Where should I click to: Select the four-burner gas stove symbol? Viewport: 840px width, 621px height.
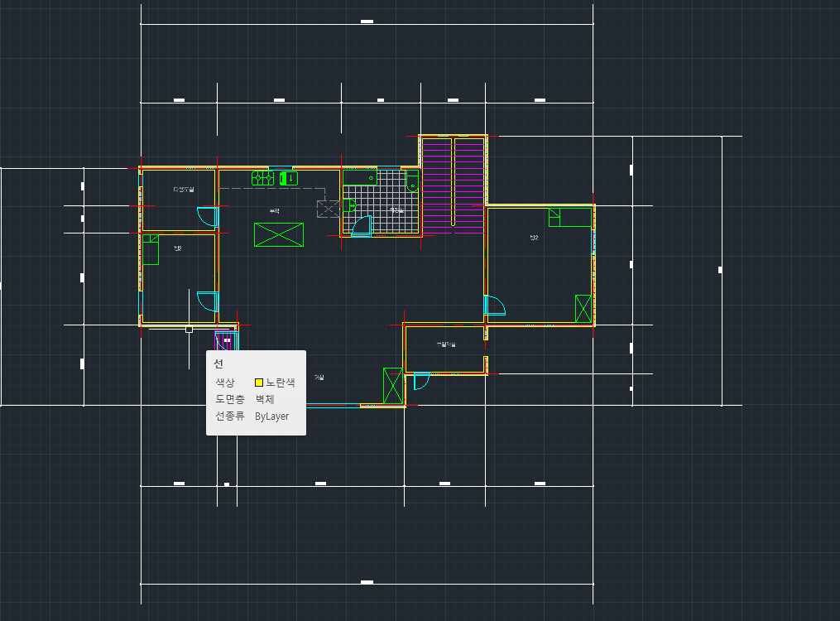(262, 177)
